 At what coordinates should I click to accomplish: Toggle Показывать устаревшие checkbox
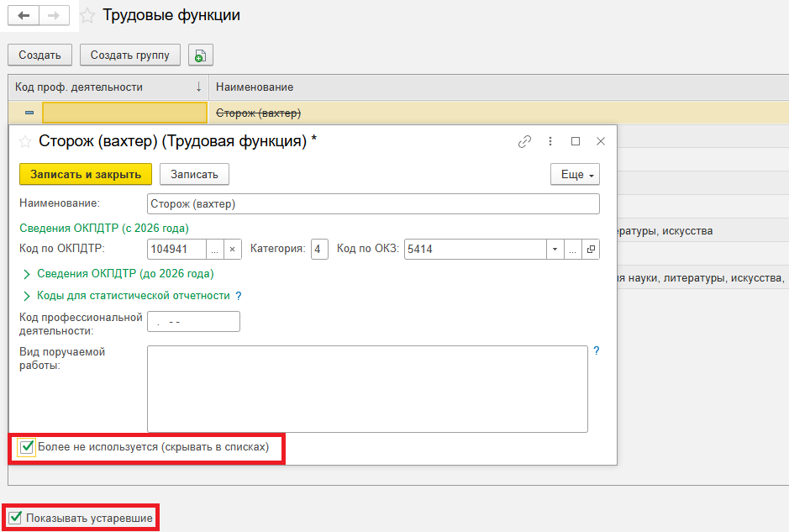click(x=14, y=518)
